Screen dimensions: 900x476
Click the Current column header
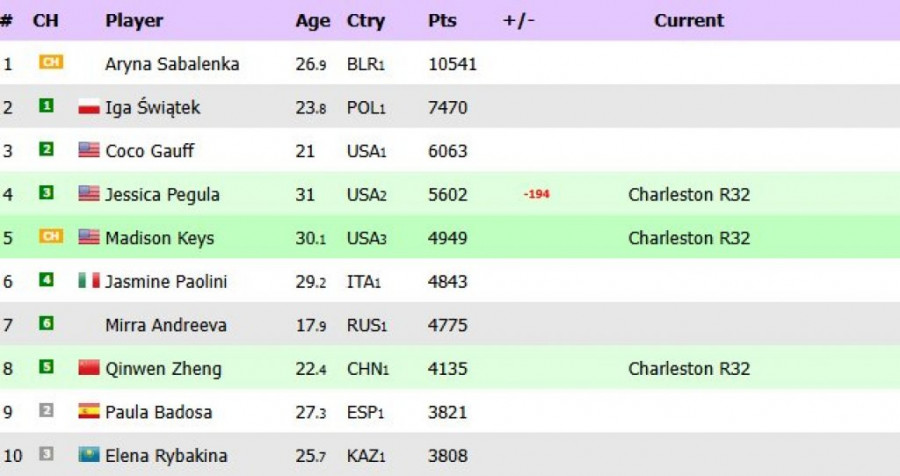click(689, 20)
